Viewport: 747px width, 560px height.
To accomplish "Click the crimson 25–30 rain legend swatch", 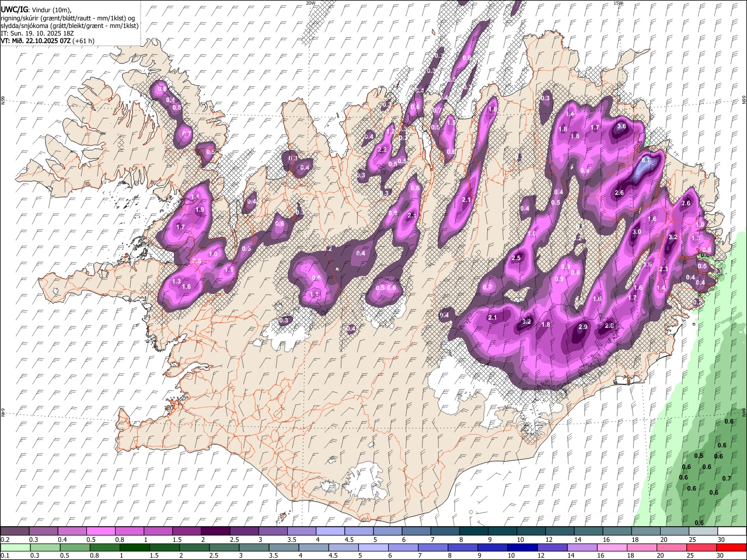I will pyautogui.click(x=701, y=548).
